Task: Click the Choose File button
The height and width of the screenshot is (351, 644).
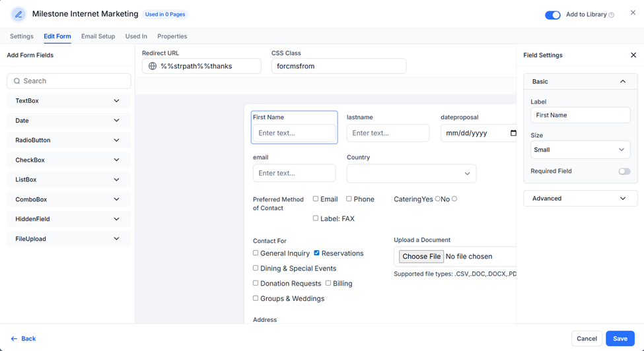Action: (421, 256)
